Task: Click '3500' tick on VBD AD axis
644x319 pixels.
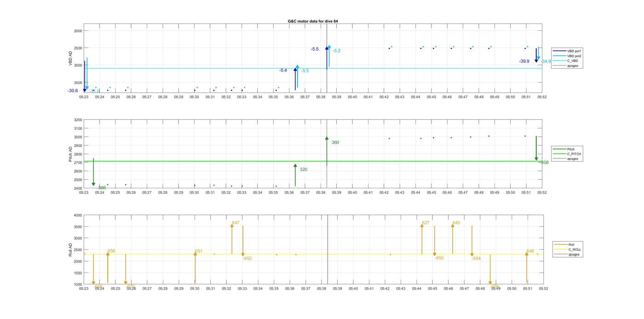Action: (78, 83)
